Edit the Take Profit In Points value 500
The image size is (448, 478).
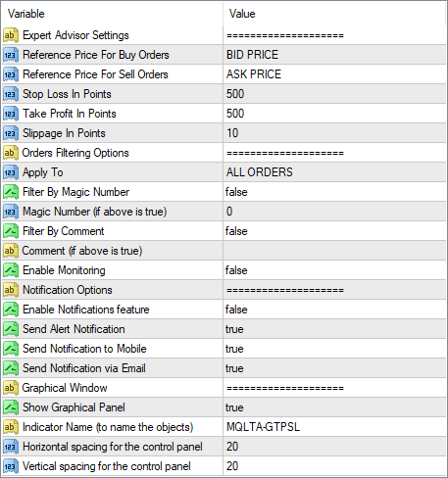[334, 114]
